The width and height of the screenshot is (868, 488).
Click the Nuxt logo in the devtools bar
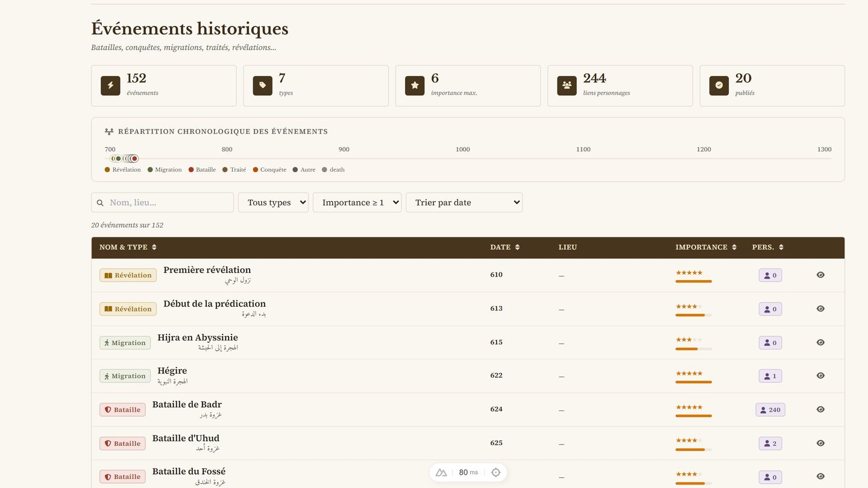pyautogui.click(x=441, y=472)
